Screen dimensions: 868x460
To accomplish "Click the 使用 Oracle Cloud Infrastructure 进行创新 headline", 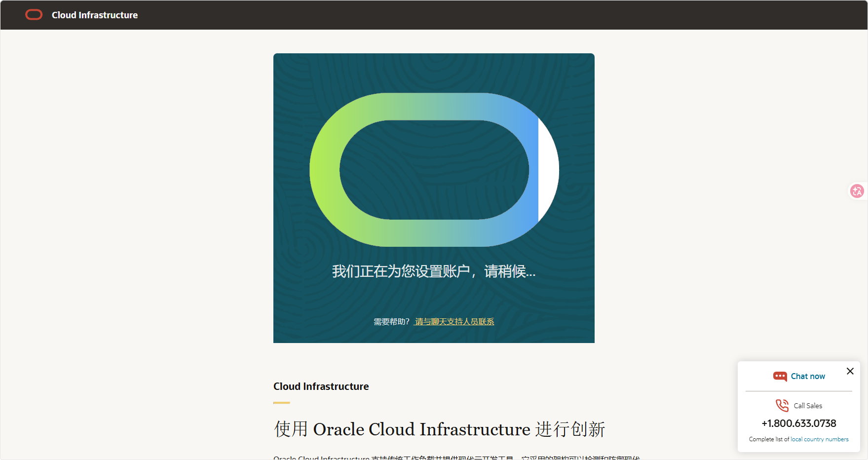I will [x=440, y=429].
